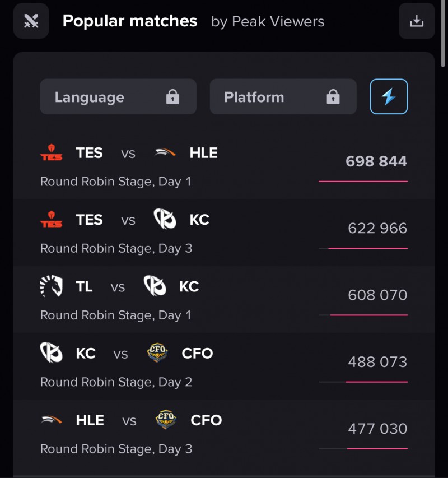The width and height of the screenshot is (448, 478).
Task: Click the Popular matches heading
Action: pos(130,21)
